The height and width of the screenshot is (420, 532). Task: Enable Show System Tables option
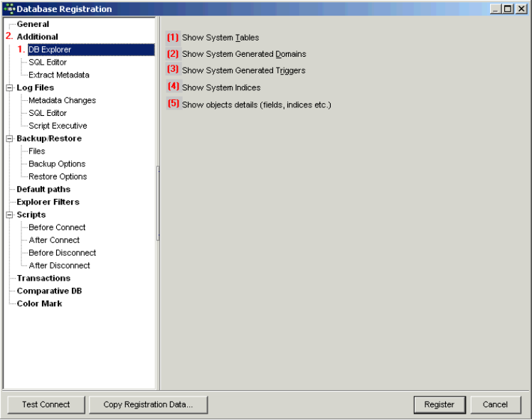point(173,37)
